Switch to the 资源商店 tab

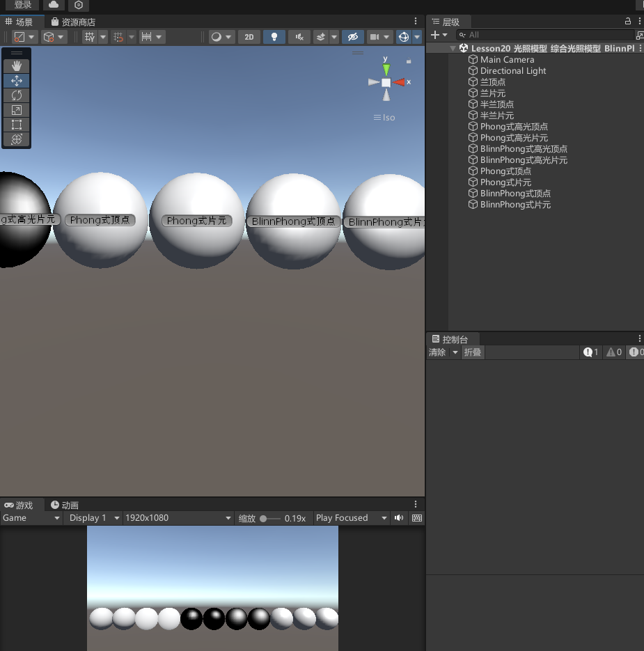[73, 22]
